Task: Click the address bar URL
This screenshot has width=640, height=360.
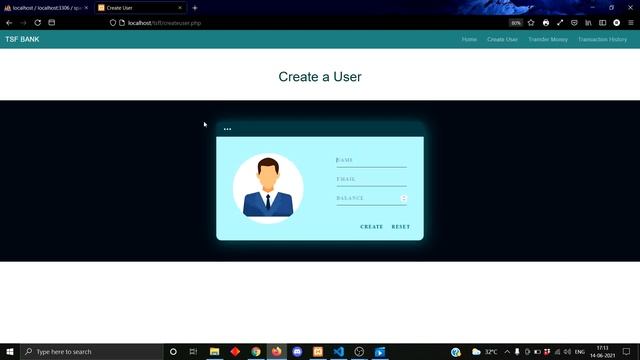Action: click(x=164, y=23)
